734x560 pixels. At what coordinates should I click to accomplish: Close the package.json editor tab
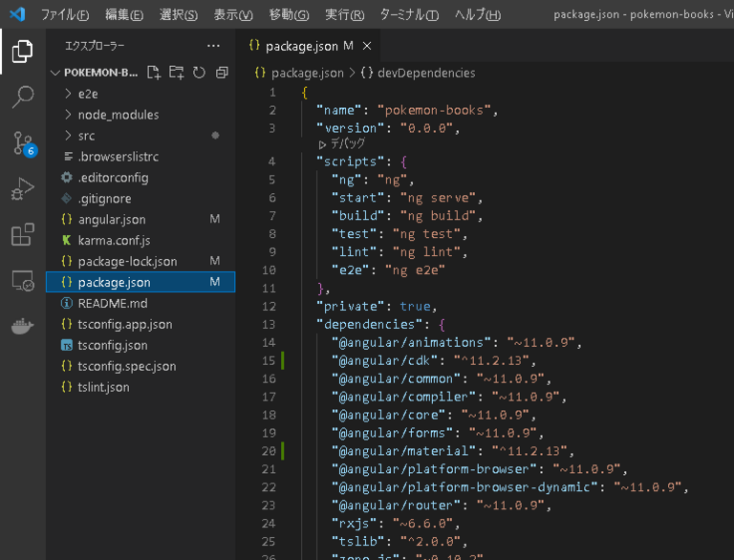click(367, 46)
